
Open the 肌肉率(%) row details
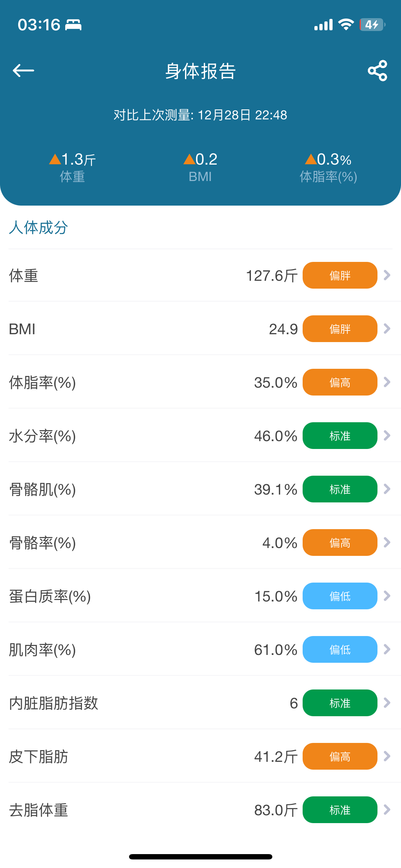(x=200, y=650)
